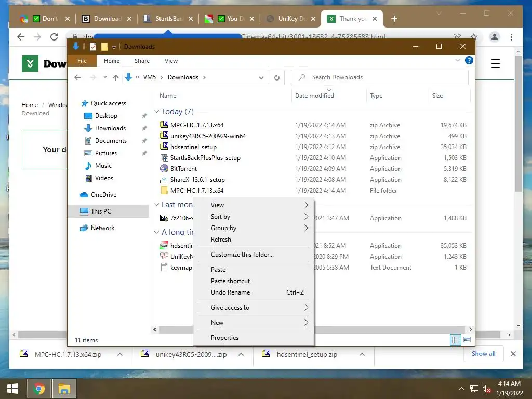Choose Paste from context menu
The width and height of the screenshot is (532, 399).
[x=254, y=270]
